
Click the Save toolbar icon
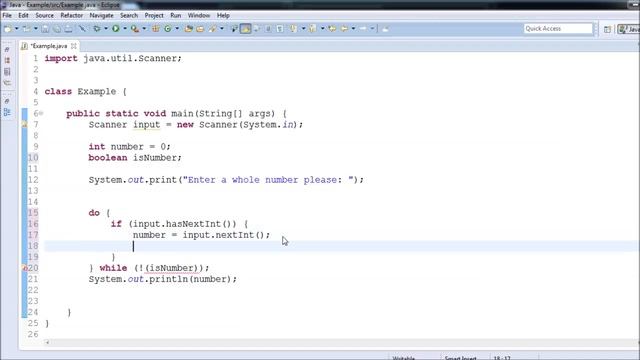tap(45, 29)
